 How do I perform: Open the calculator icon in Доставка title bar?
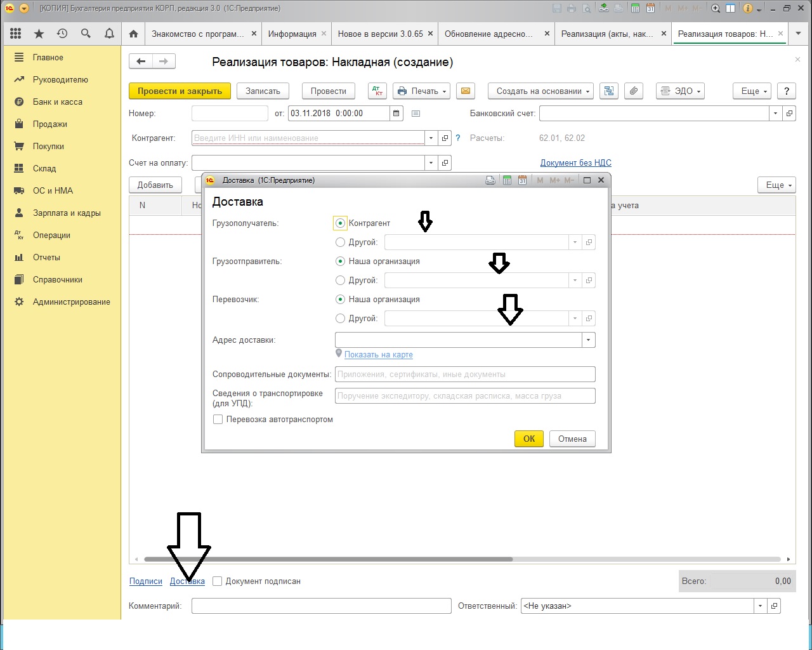click(507, 180)
